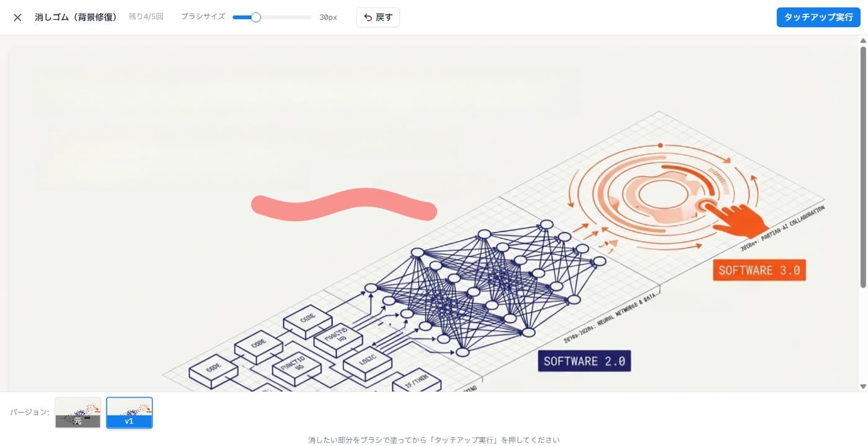Select the 元 original version thumbnail
868x446 pixels.
click(78, 413)
